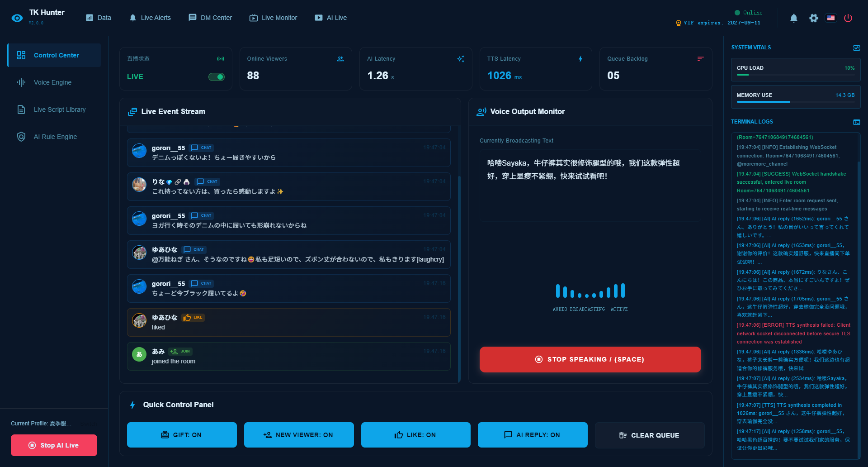Click the TK Hunter eye logo
Viewport: 868px width, 467px height.
tap(17, 18)
